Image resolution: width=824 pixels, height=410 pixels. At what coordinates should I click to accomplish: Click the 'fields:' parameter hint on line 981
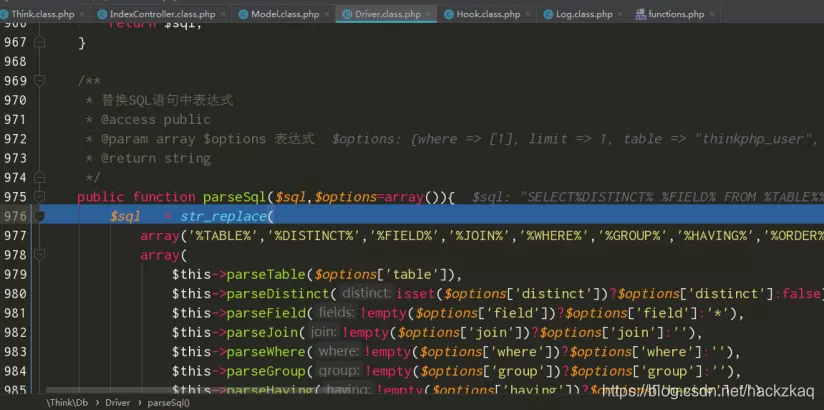point(337,313)
